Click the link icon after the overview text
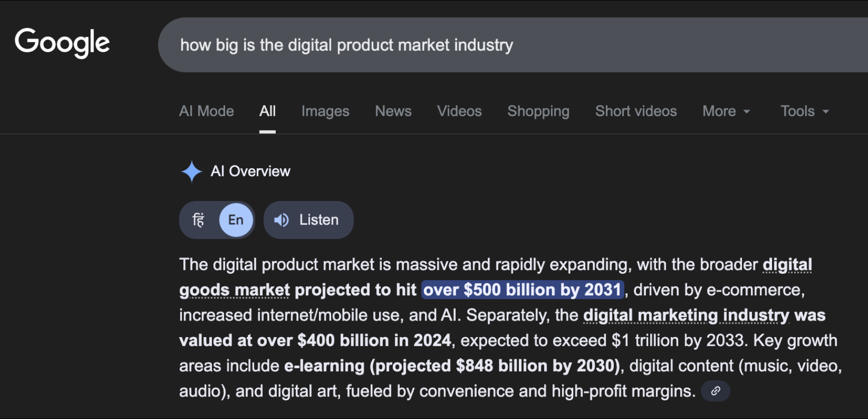The image size is (868, 419). (715, 391)
